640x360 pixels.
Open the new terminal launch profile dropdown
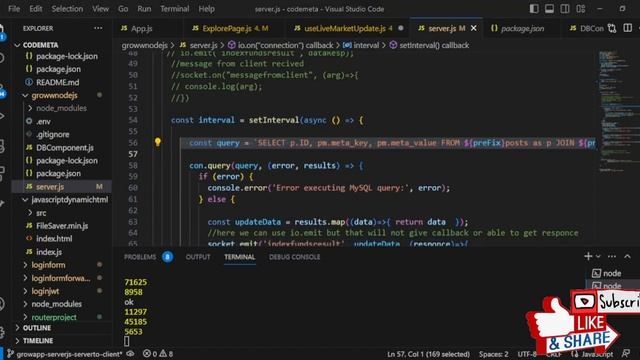click(x=598, y=256)
